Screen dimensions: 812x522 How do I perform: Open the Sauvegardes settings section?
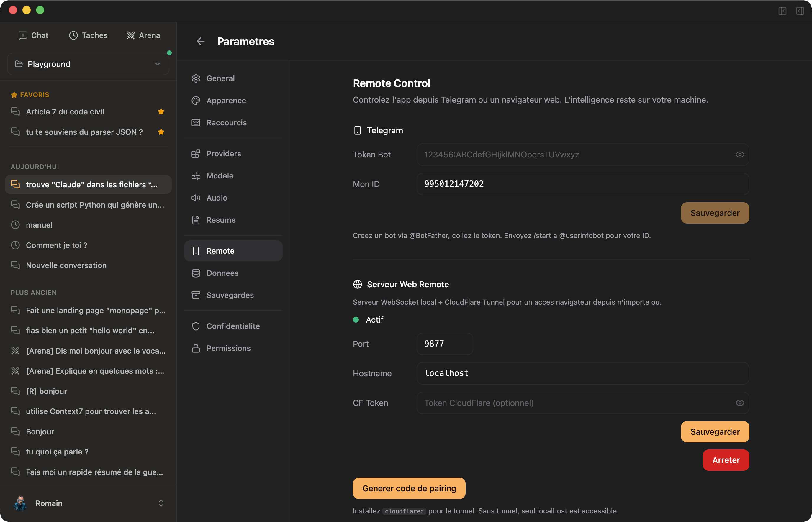pyautogui.click(x=230, y=295)
